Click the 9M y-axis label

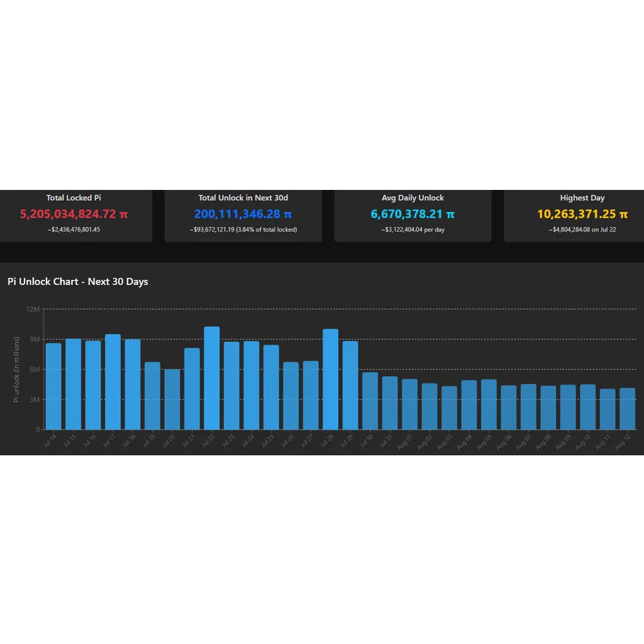pyautogui.click(x=35, y=339)
